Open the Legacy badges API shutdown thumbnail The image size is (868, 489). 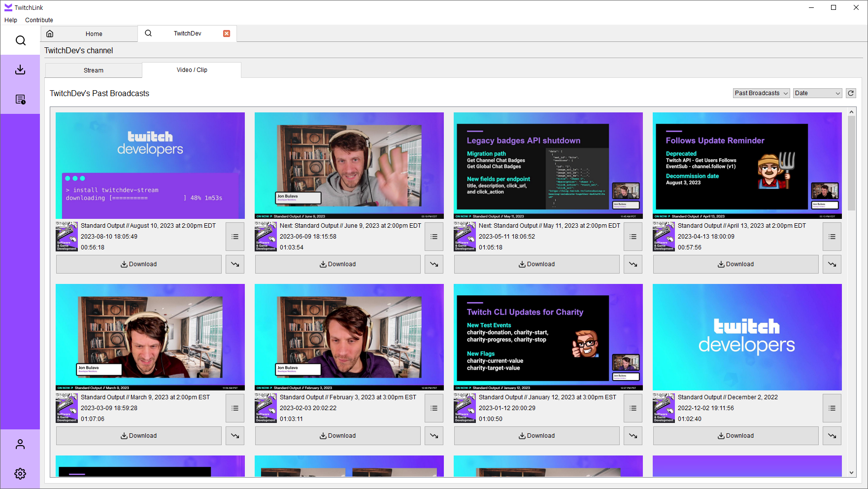[x=548, y=166]
